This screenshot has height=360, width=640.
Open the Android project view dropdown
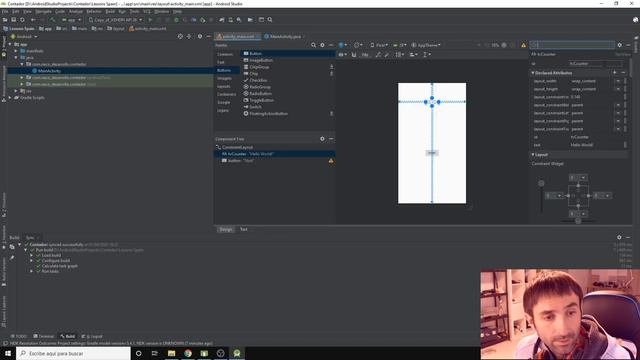[24, 37]
